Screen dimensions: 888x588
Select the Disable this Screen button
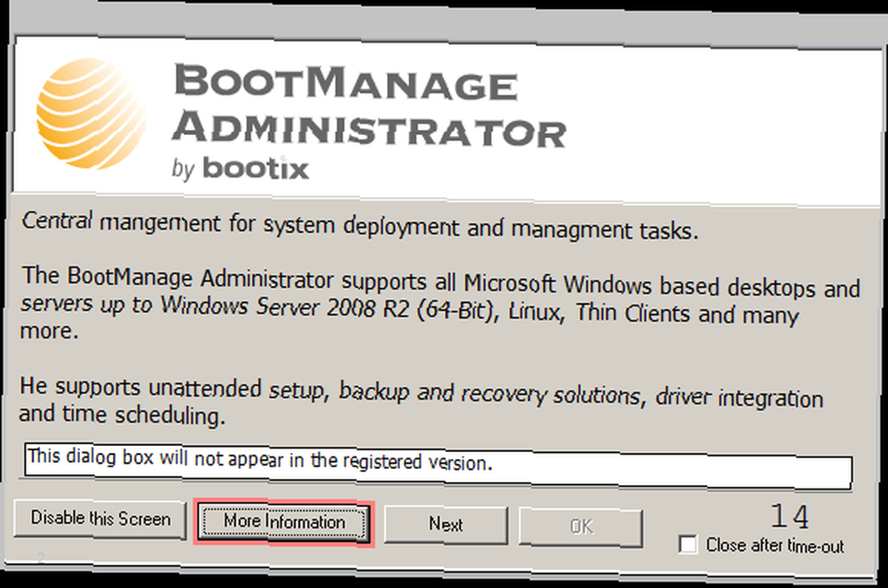click(100, 519)
